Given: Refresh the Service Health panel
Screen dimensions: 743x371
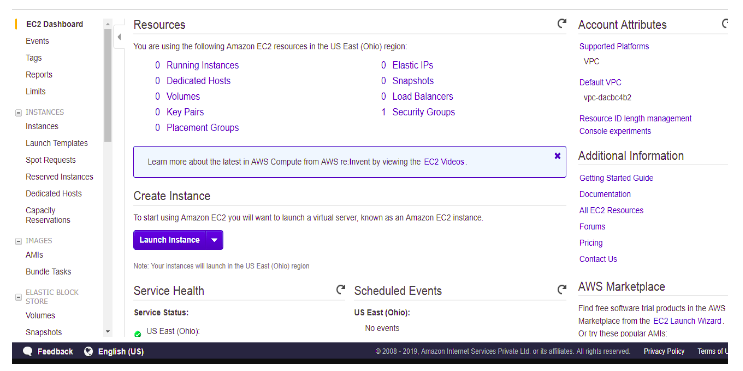Looking at the screenshot, I should 340,290.
